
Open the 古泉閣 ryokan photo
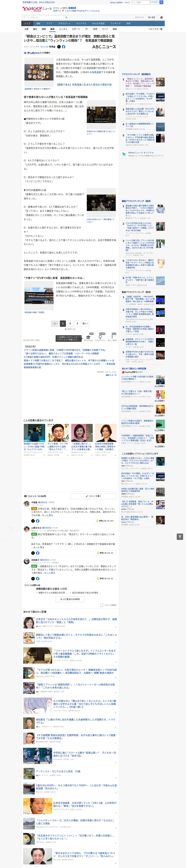click(39, 296)
